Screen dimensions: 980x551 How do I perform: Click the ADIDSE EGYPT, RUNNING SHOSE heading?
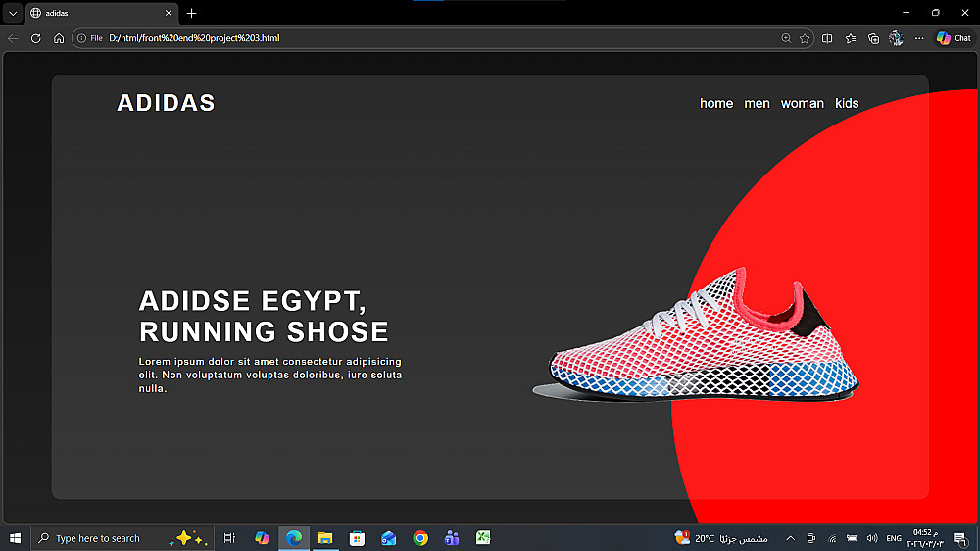tap(264, 317)
